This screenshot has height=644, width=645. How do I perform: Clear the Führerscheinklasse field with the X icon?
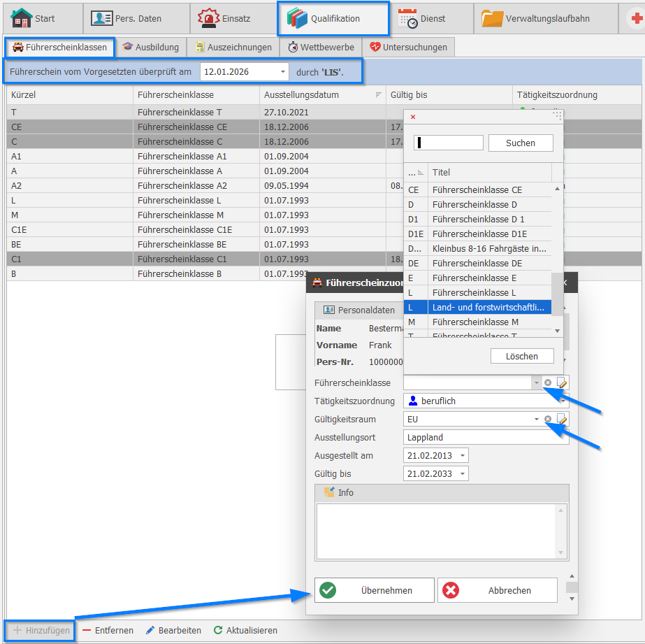(548, 382)
